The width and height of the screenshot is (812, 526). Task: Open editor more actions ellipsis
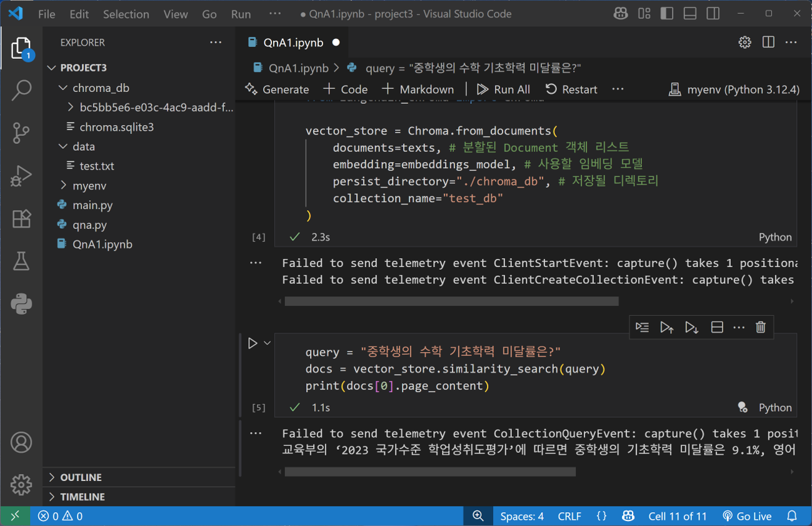click(791, 43)
